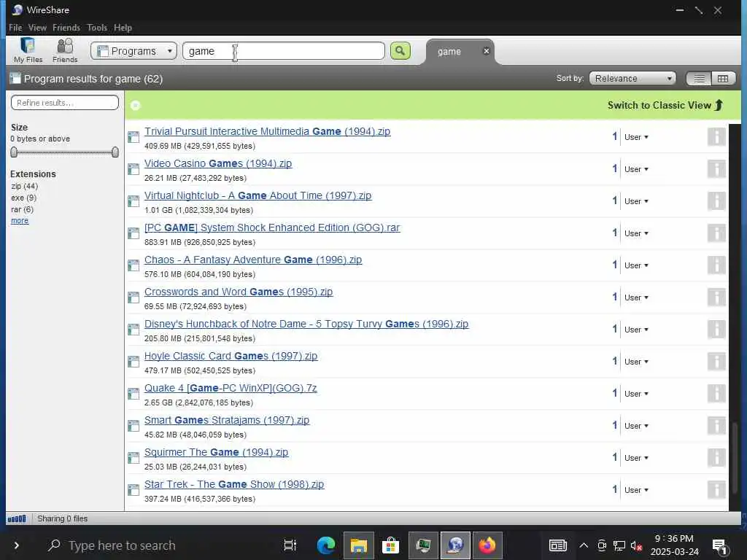The image size is (747, 560).
Task: Expand User dropdown for Hoyle Card Games
Action: click(x=636, y=362)
